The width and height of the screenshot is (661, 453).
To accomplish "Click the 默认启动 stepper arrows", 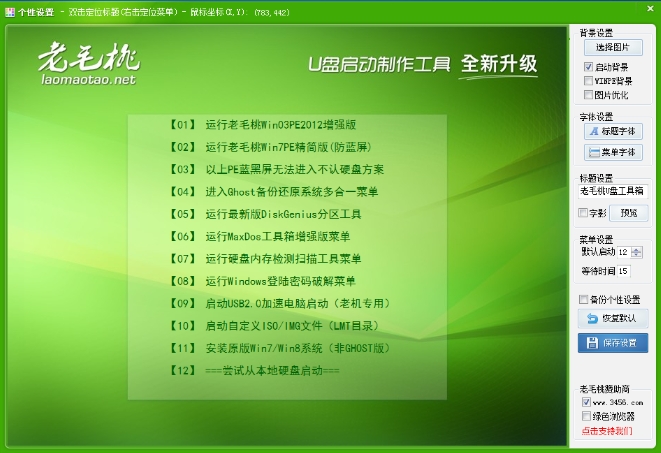I will [637, 252].
